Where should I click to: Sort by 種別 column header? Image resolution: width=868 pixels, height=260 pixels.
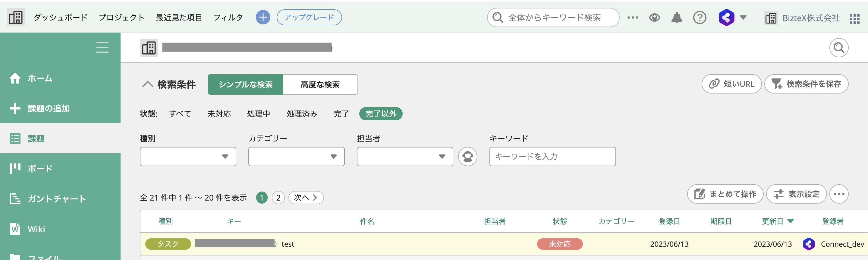pyautogui.click(x=165, y=222)
